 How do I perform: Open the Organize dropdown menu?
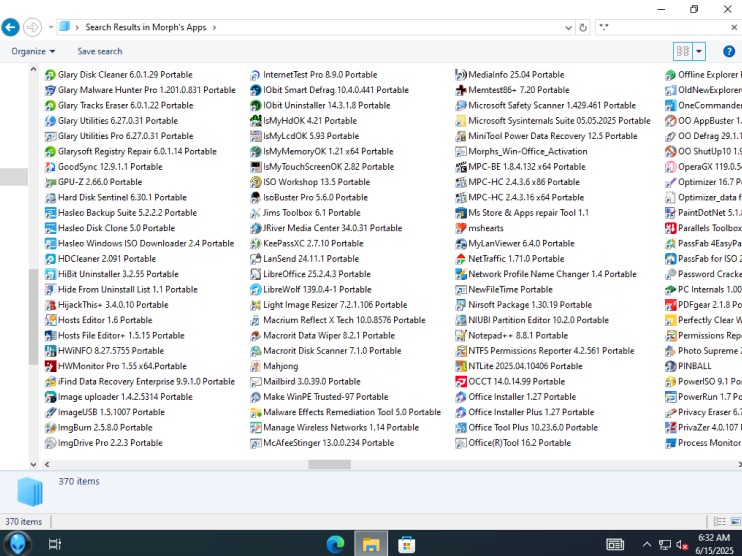click(x=33, y=51)
